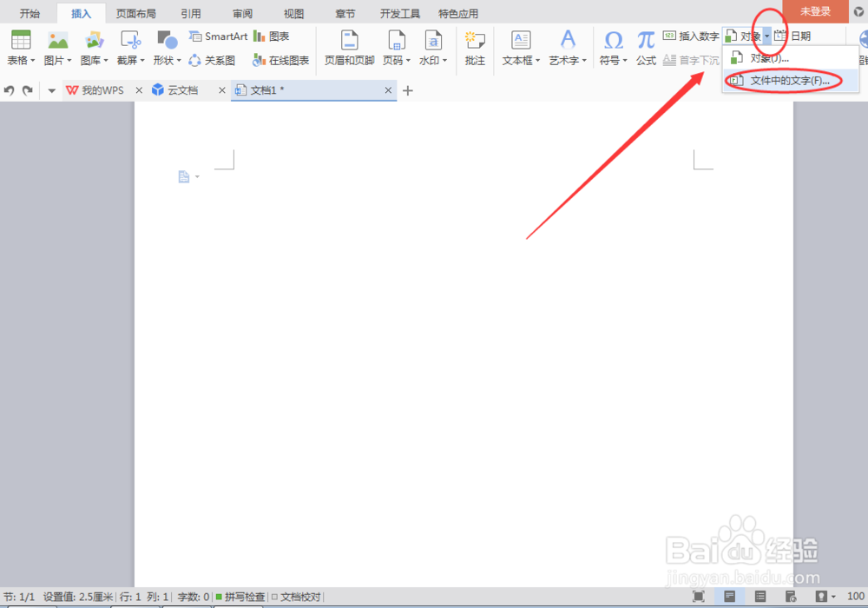Image resolution: width=868 pixels, height=608 pixels.
Task: Expand the 图片 dropdown arrow
Action: coord(69,60)
